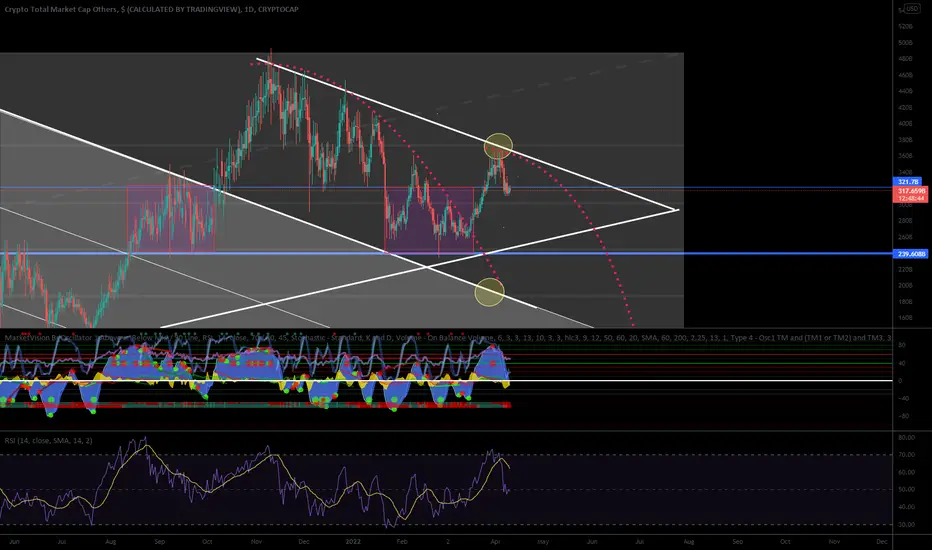Click the Crypto Total Market Cap Others symbol title
The height and width of the screenshot is (550, 932).
tap(61, 9)
